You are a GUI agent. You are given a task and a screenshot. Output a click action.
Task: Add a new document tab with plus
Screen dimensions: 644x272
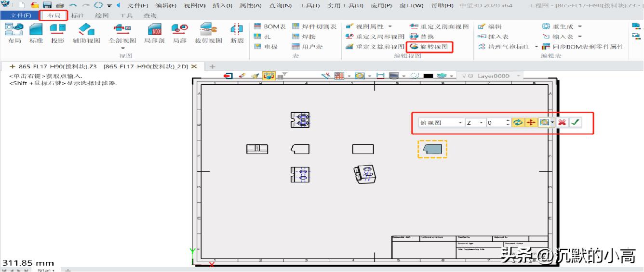tap(212, 66)
